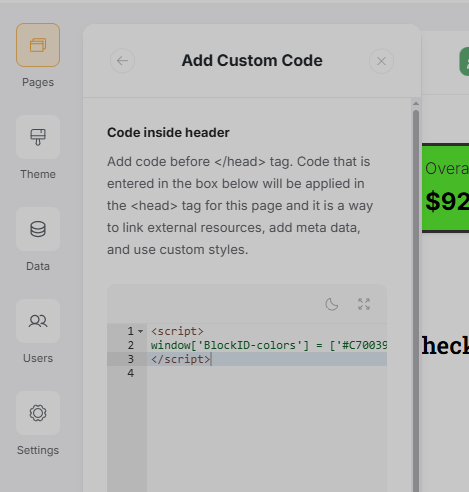Click the Users label in the sidebar

point(38,358)
